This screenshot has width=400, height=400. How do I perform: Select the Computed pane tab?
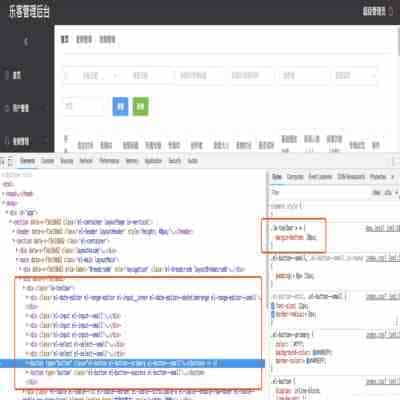click(295, 177)
